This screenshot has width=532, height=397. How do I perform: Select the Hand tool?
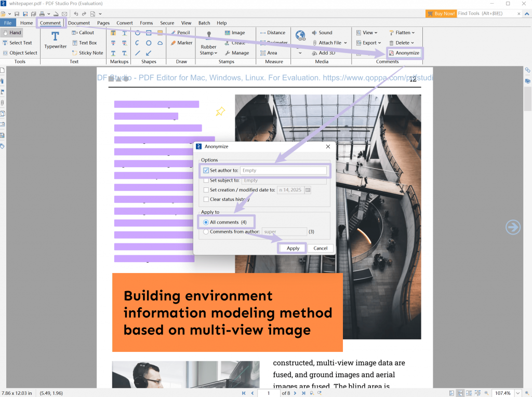point(12,32)
